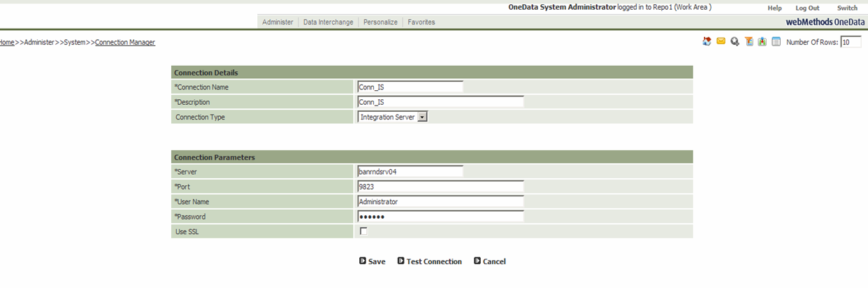
Task: Click the Password input field
Action: click(440, 216)
